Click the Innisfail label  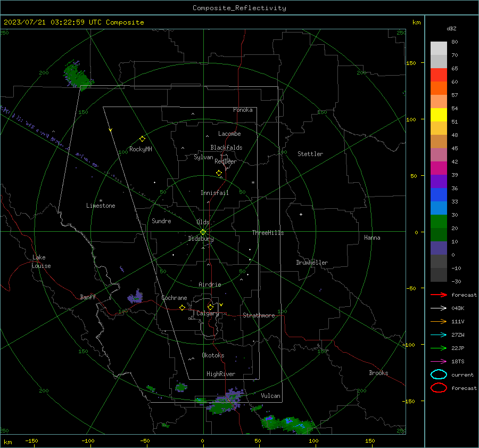point(214,193)
